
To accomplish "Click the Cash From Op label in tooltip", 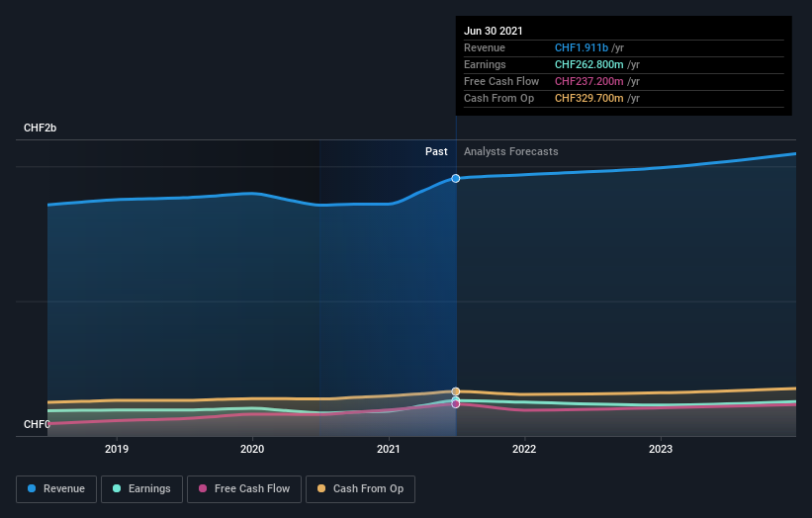I will [x=498, y=98].
